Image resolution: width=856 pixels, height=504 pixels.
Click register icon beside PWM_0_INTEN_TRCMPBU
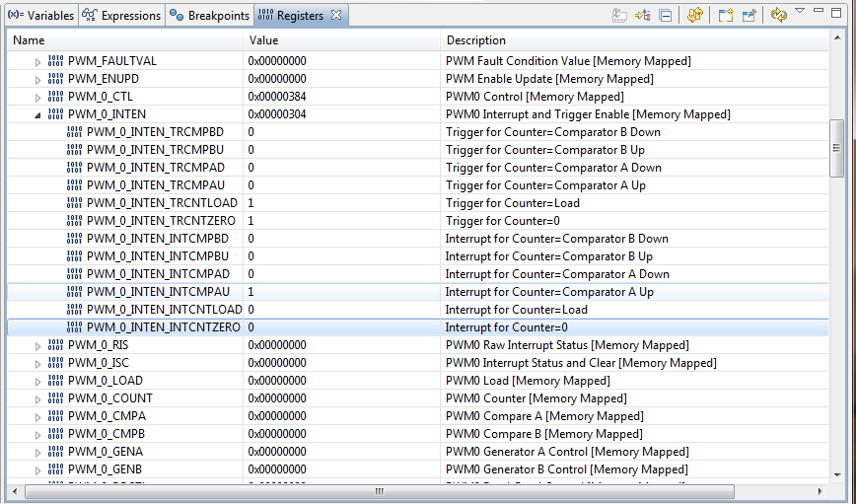74,150
